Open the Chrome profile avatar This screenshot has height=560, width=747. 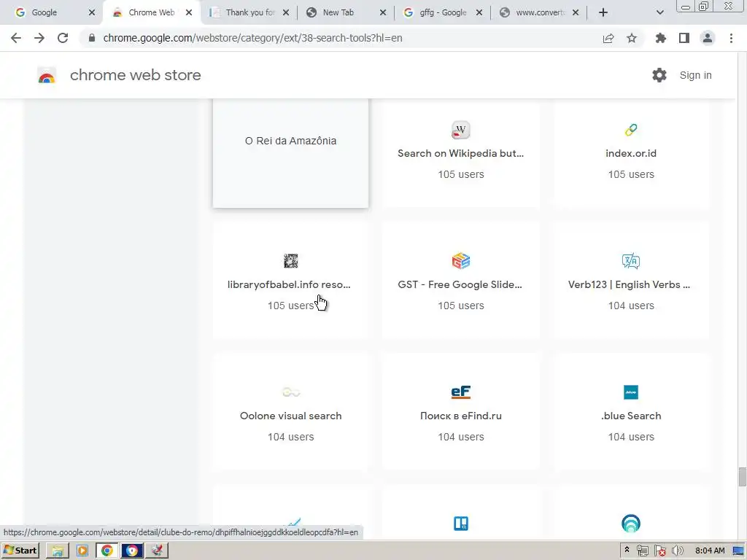(x=708, y=38)
